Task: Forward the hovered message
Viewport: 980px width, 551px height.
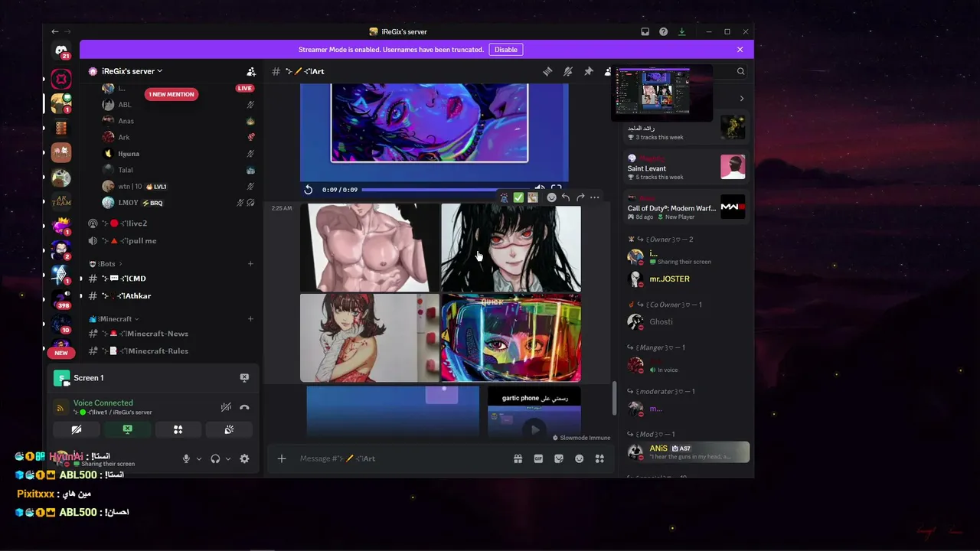Action: (x=580, y=197)
